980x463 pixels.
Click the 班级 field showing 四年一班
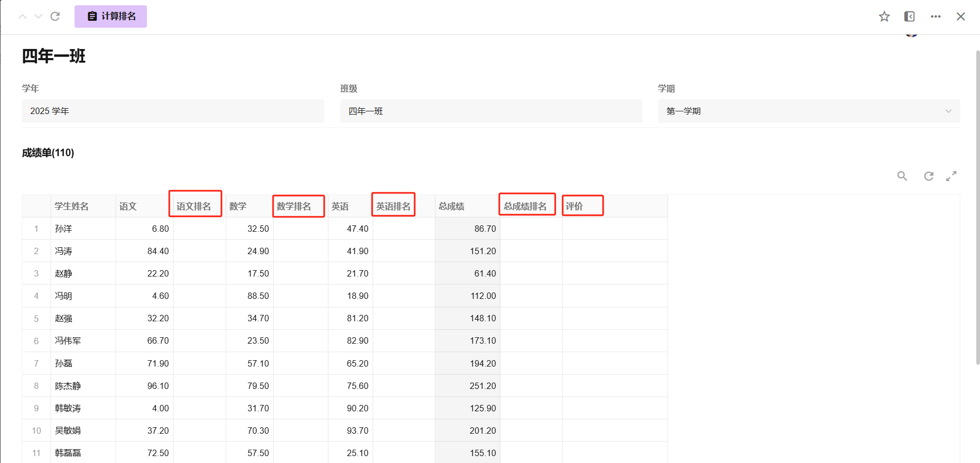coord(490,111)
